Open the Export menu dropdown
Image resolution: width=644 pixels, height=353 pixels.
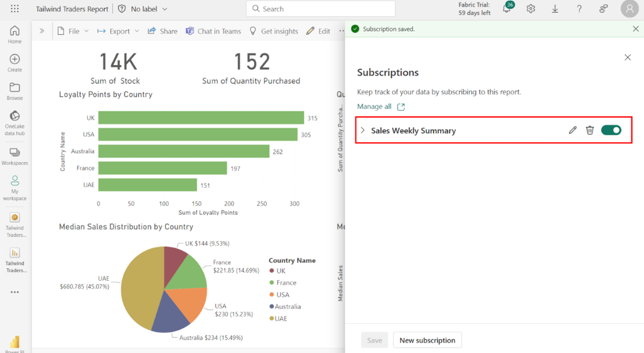coord(118,31)
